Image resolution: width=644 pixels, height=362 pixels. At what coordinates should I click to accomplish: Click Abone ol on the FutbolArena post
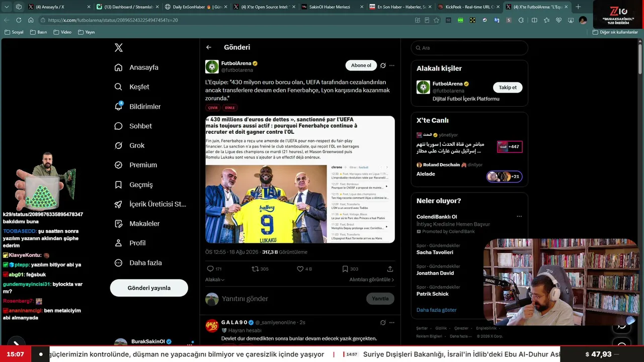tap(361, 65)
